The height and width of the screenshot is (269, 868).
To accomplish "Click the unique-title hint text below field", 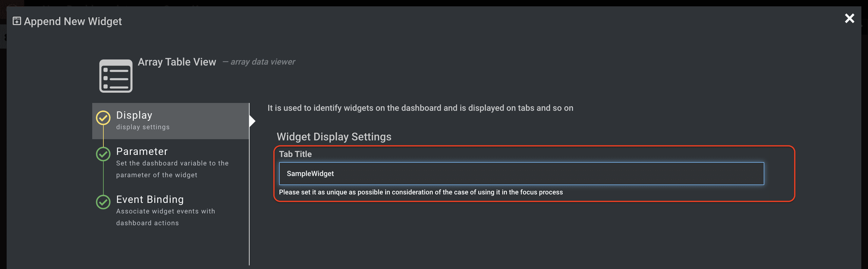I will [x=420, y=192].
